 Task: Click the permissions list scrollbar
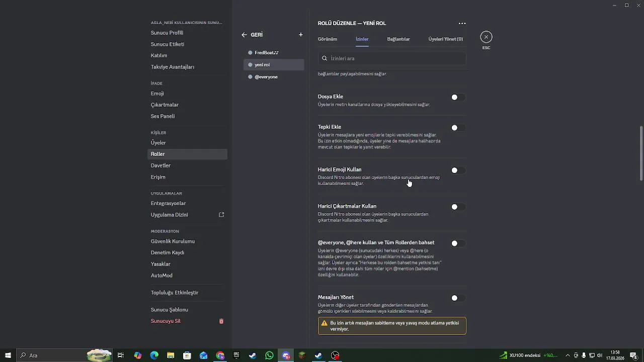[641, 153]
